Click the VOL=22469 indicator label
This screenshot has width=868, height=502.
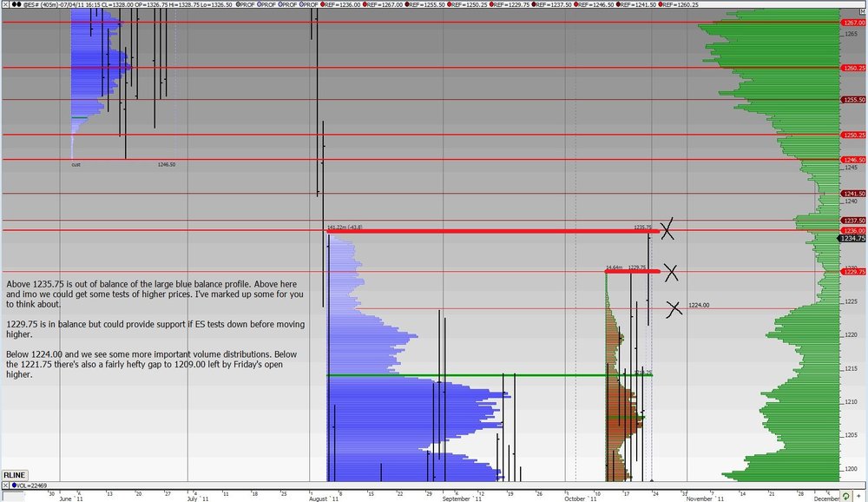[29, 485]
